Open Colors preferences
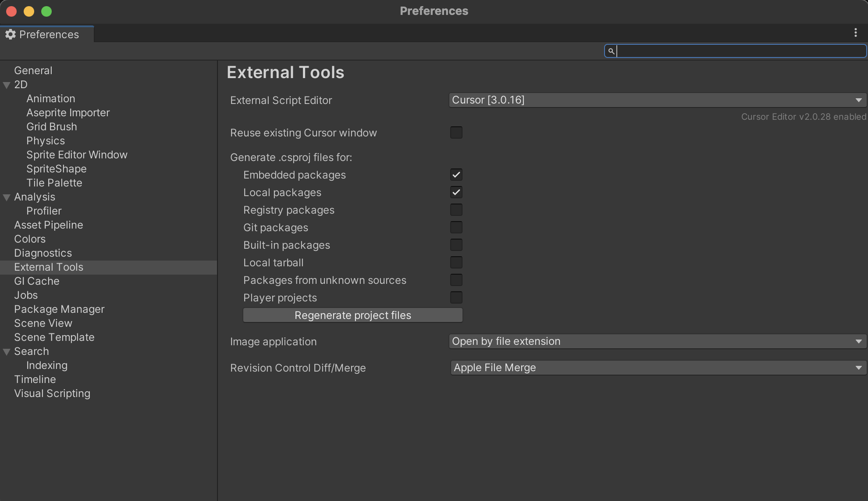Viewport: 868px width, 501px height. point(30,239)
